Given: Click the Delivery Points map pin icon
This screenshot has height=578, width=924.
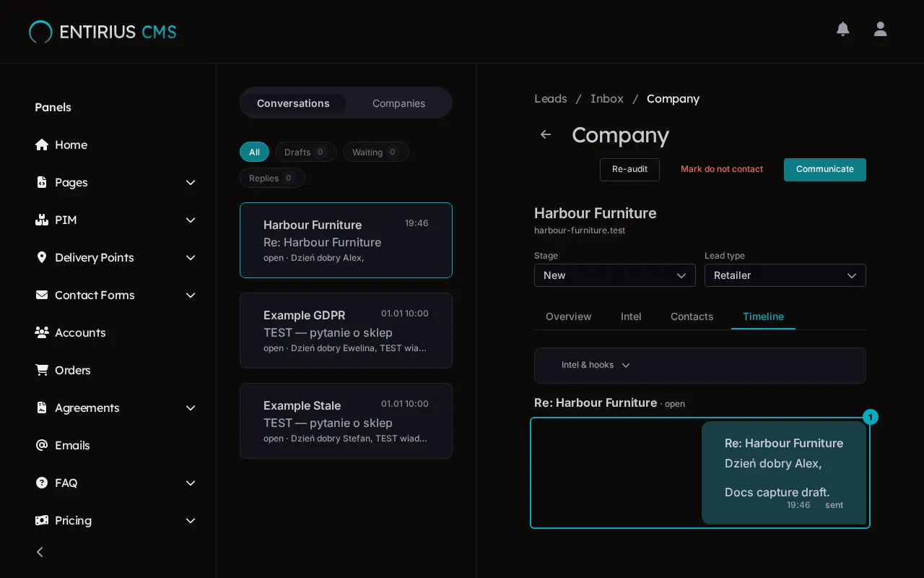Looking at the screenshot, I should click(x=42, y=257).
